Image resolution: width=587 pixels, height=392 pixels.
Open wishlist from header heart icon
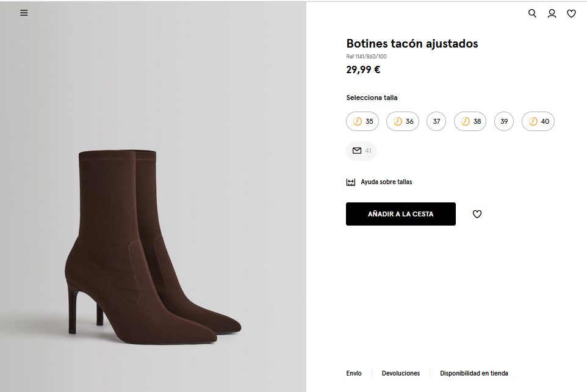coord(571,13)
